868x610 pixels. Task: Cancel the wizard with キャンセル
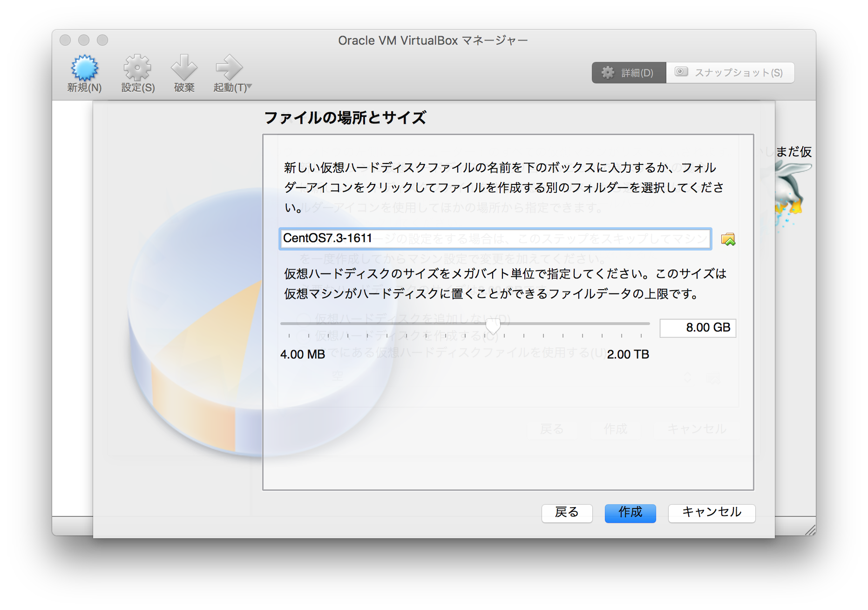coord(712,513)
